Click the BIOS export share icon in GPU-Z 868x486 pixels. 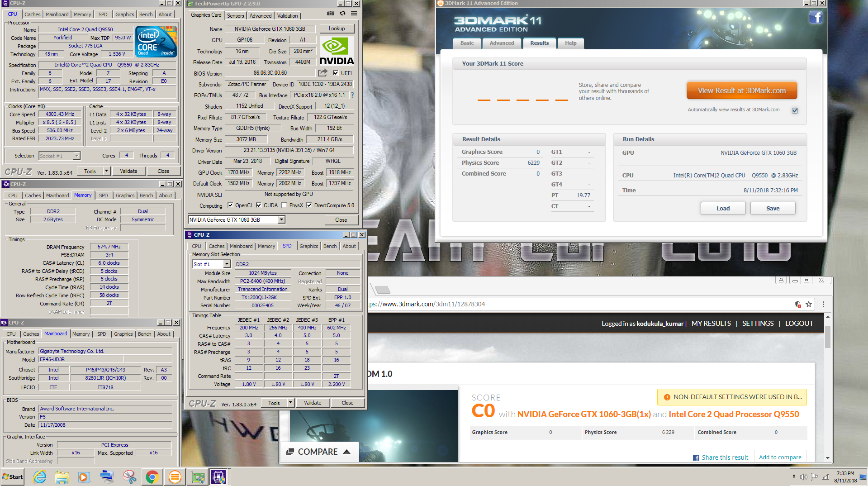[323, 73]
